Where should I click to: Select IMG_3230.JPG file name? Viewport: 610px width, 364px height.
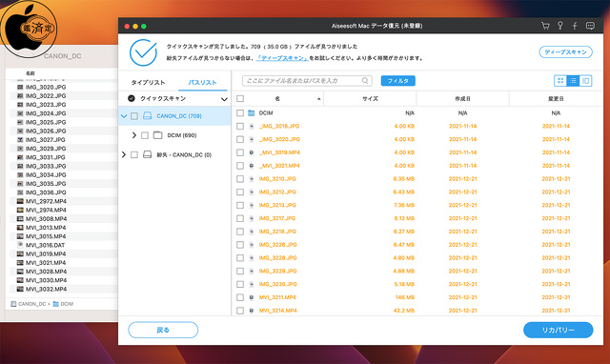point(277,284)
